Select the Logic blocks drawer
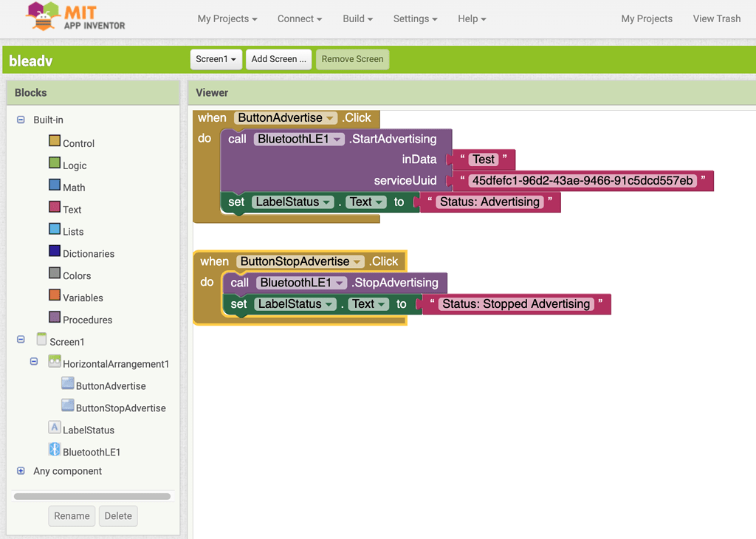The height and width of the screenshot is (539, 756). pos(72,165)
